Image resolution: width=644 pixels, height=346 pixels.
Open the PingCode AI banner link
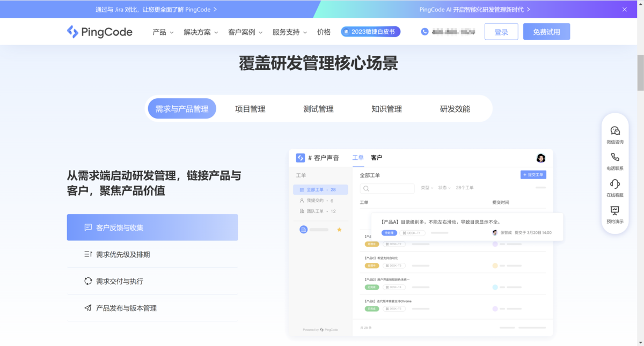point(474,9)
